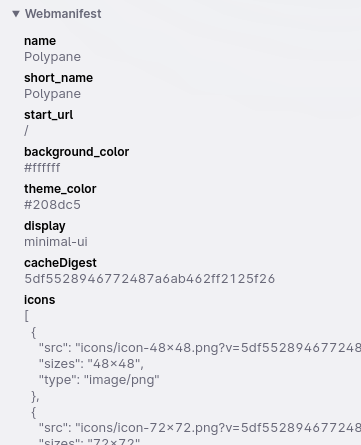The width and height of the screenshot is (361, 445).
Task: Select the start_url label
Action: [48, 115]
